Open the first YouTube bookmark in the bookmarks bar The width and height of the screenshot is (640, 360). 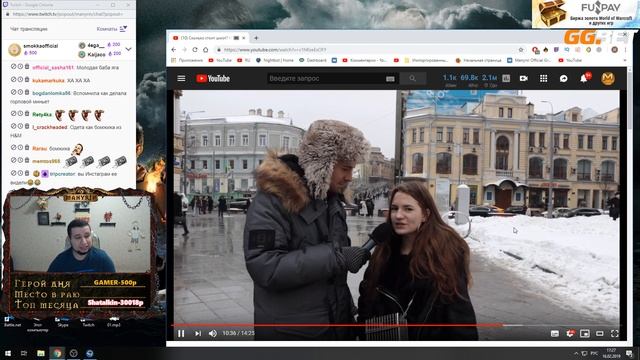click(x=220, y=60)
